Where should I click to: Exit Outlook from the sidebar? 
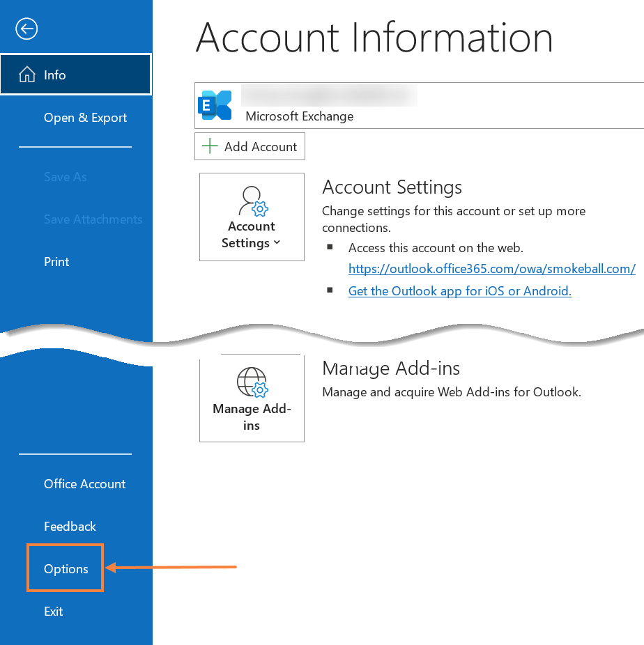coord(53,612)
